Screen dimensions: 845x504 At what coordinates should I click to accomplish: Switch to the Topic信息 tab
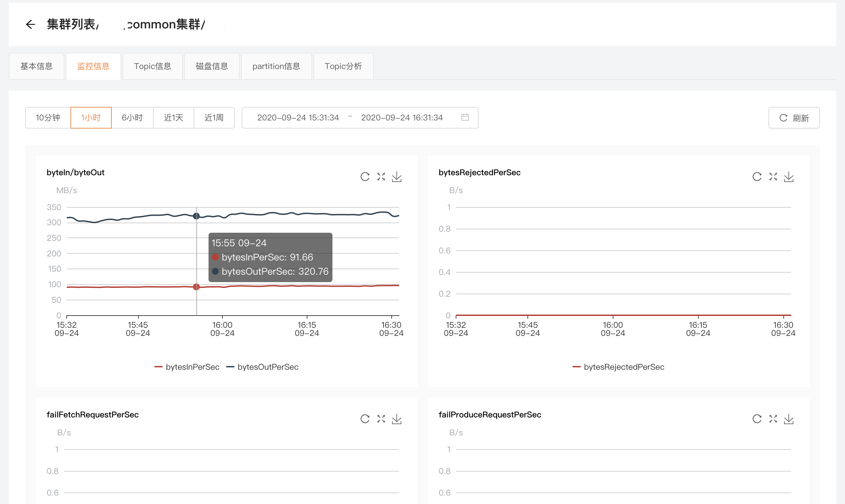click(153, 66)
